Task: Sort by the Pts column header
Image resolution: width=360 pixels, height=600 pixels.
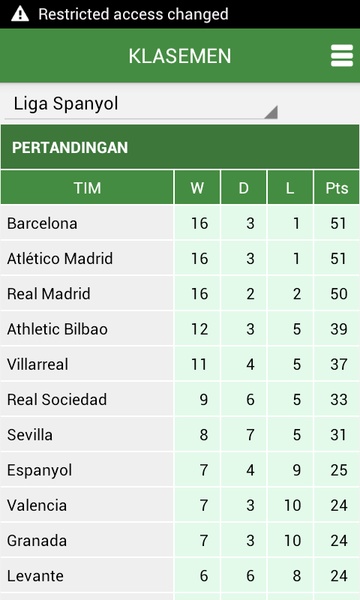Action: [x=337, y=188]
